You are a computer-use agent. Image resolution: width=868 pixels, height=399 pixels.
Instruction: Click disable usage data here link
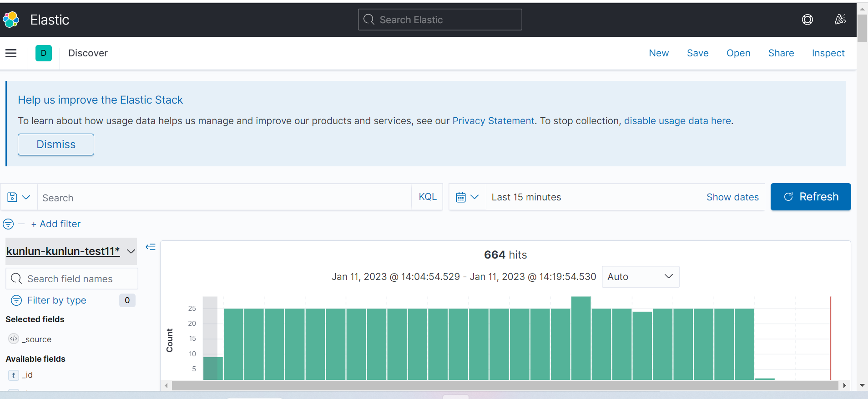677,121
